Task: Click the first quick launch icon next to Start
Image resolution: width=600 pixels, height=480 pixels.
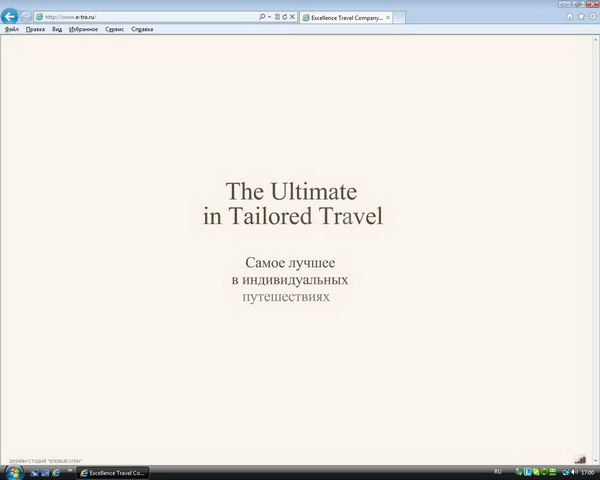Action: coord(34,473)
